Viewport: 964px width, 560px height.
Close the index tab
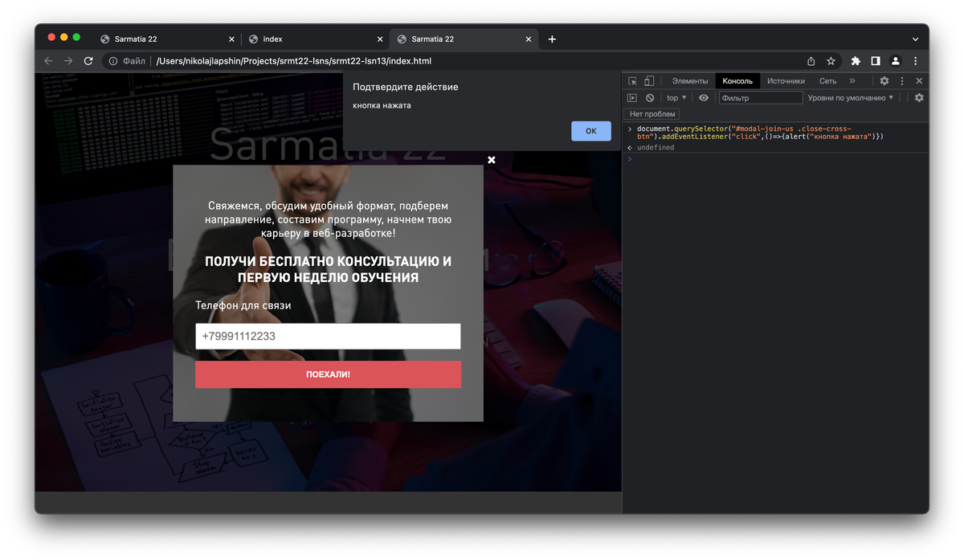tap(381, 39)
